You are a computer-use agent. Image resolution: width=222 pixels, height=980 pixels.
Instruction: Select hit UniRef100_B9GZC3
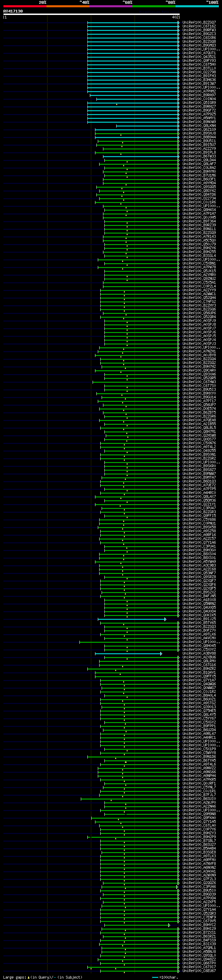pos(199,34)
